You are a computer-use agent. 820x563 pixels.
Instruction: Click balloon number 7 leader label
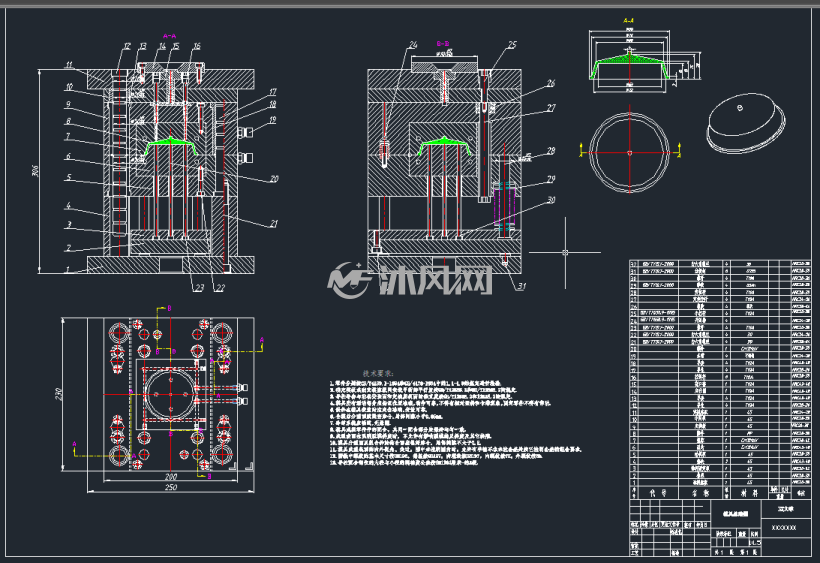point(68,136)
